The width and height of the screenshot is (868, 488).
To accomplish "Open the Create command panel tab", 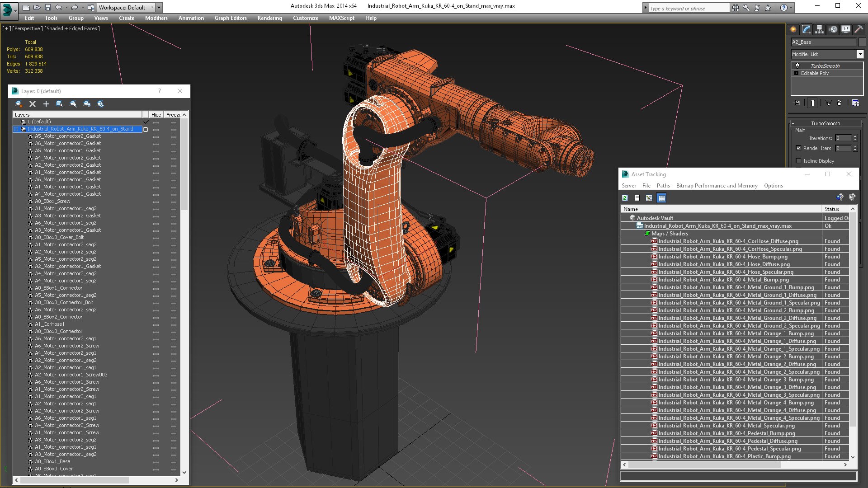I will pos(793,29).
